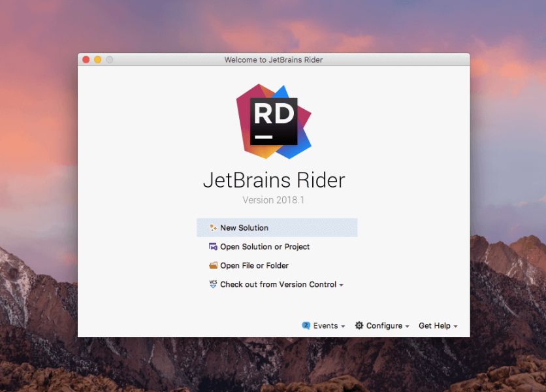Click the JetBrains Rider heading

[x=274, y=180]
